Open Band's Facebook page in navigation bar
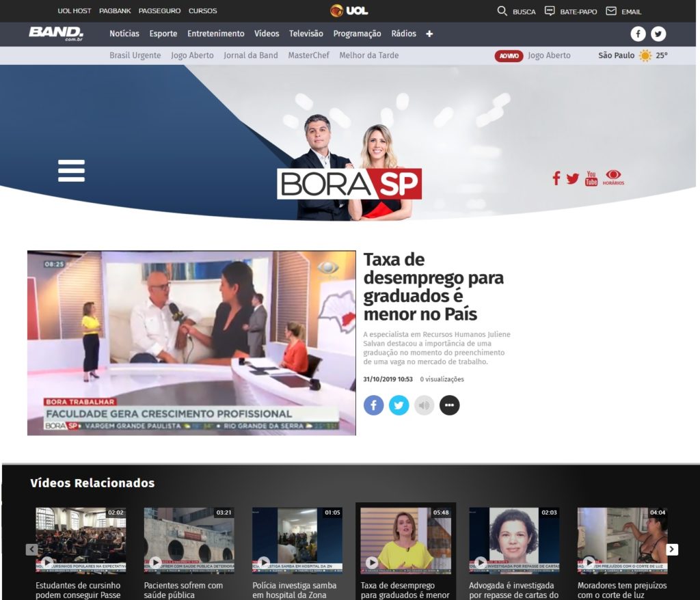700x600 pixels. [638, 34]
